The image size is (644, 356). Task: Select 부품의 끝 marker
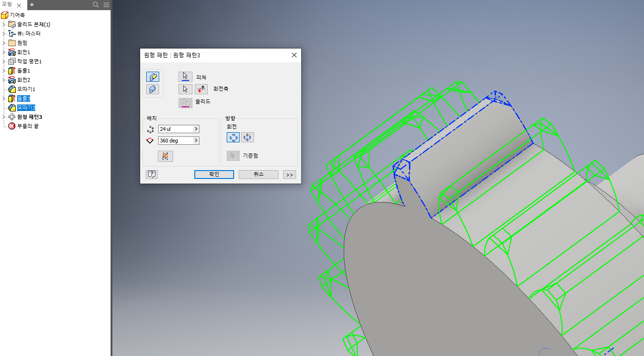[28, 126]
